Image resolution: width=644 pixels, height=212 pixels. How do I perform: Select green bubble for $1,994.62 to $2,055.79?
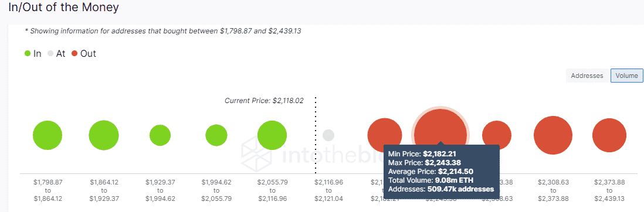(x=216, y=135)
